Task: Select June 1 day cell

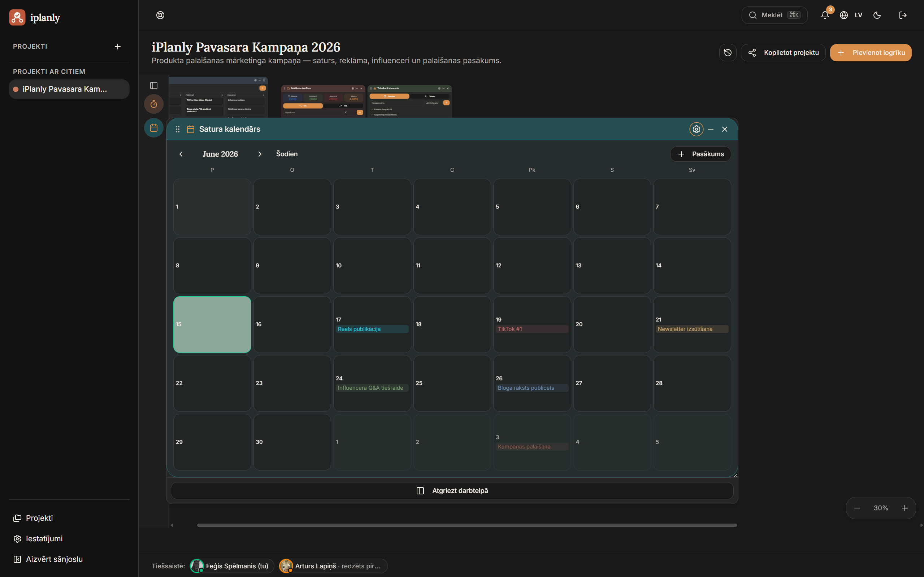Action: pyautogui.click(x=212, y=207)
